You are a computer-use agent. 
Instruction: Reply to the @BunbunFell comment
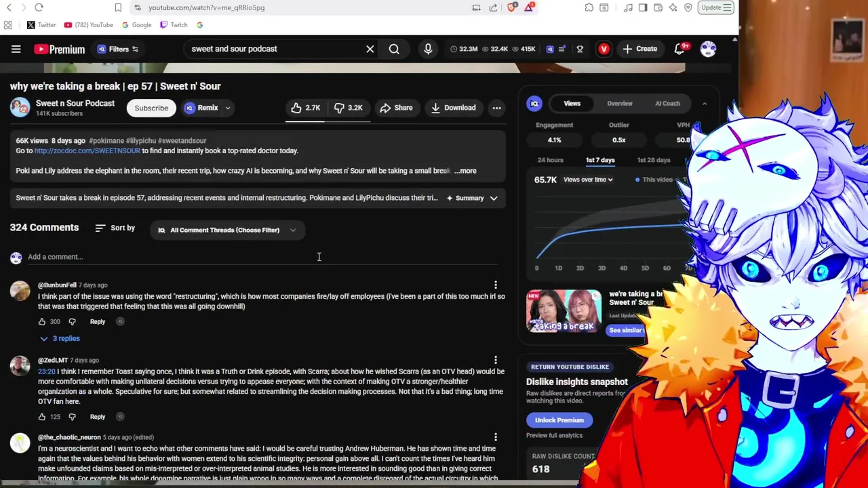[x=98, y=322]
